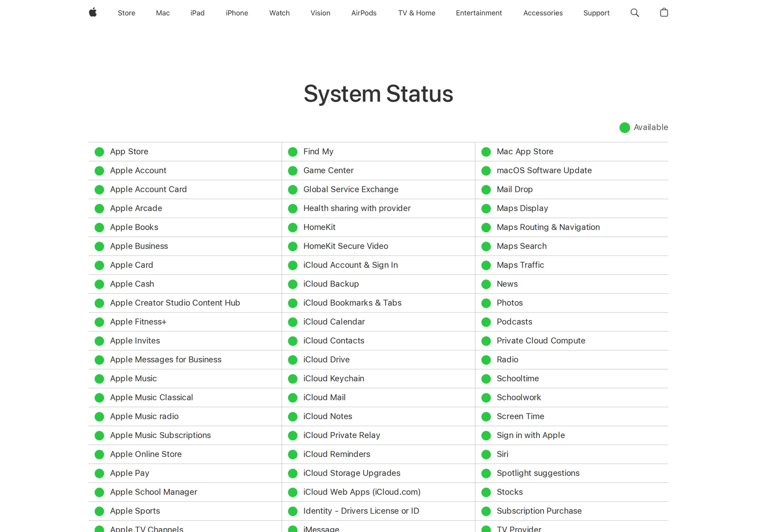The height and width of the screenshot is (532, 757).
Task: Go to the iPhone navigation item
Action: tap(237, 13)
